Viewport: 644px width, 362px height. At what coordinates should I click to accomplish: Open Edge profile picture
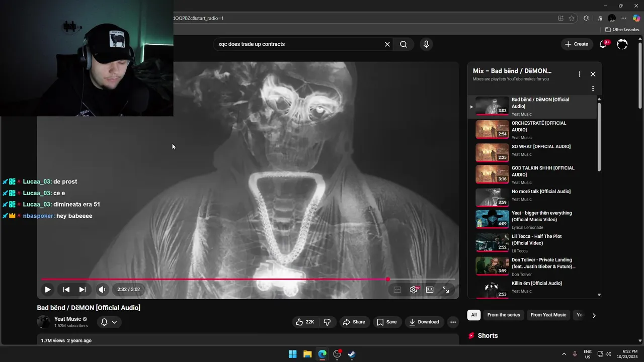[x=612, y=18]
